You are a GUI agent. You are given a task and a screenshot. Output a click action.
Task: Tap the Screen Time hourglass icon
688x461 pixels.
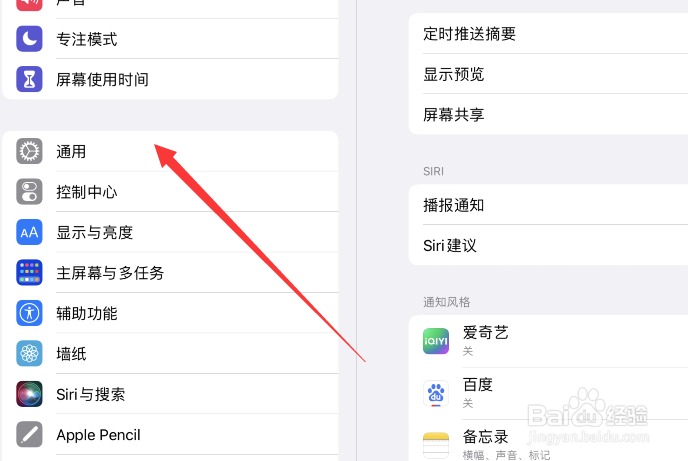[x=29, y=79]
